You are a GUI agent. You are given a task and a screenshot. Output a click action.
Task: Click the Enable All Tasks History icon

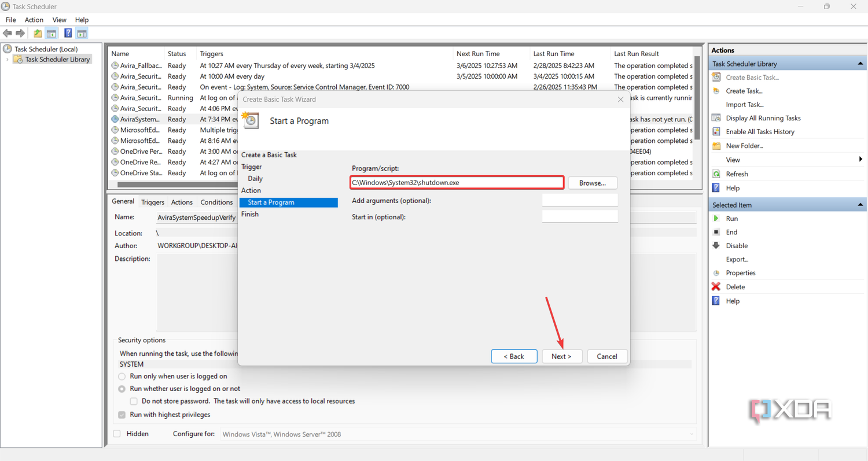click(716, 132)
